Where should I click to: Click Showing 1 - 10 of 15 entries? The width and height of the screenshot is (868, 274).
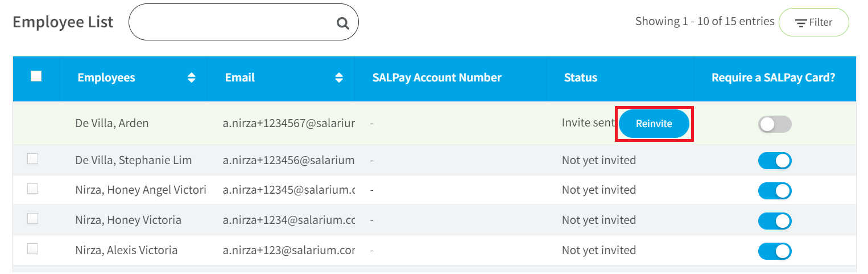point(705,22)
